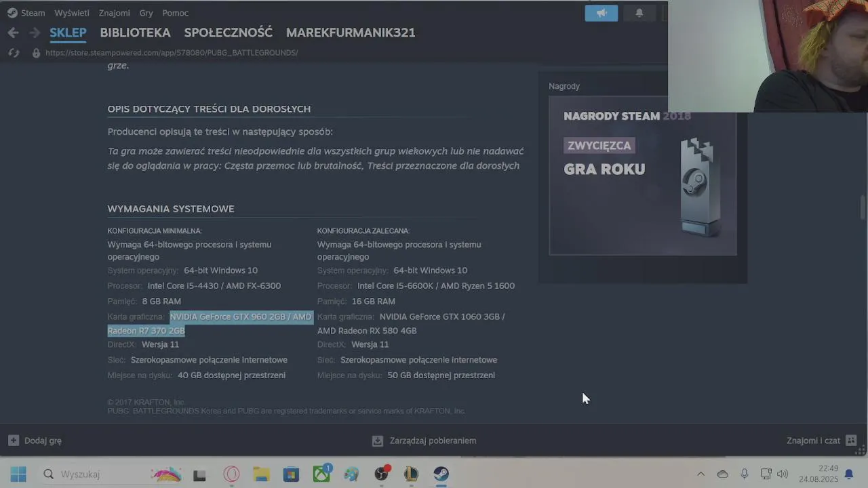The image size is (868, 488).
Task: Open Xbox app from taskbar
Action: click(321, 474)
